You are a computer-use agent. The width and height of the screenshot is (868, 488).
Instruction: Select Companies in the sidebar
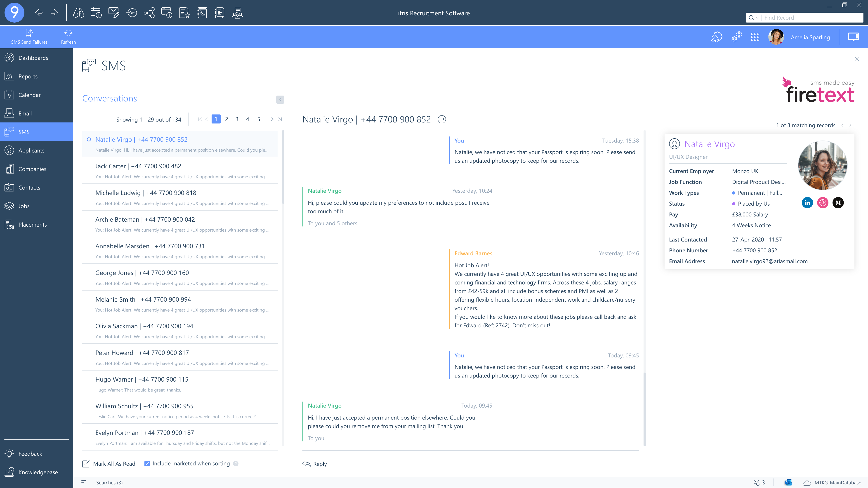pos(36,169)
